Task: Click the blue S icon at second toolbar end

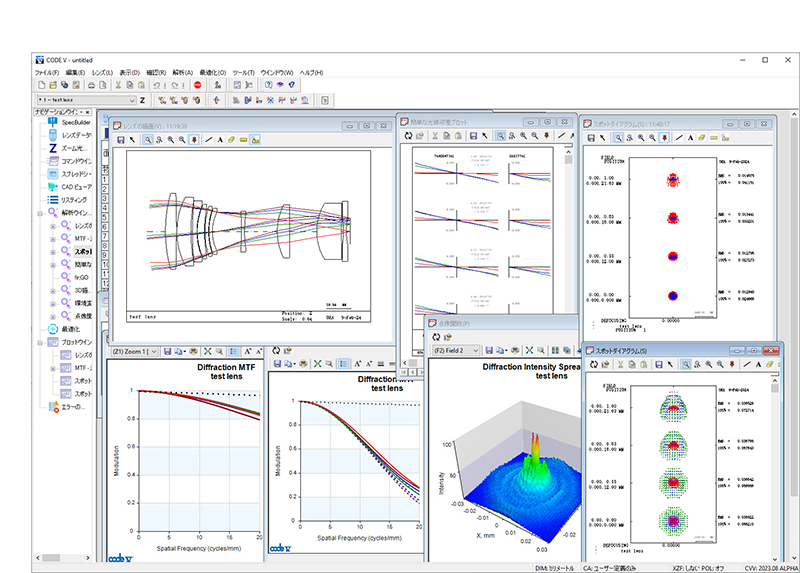Action: coord(325,100)
